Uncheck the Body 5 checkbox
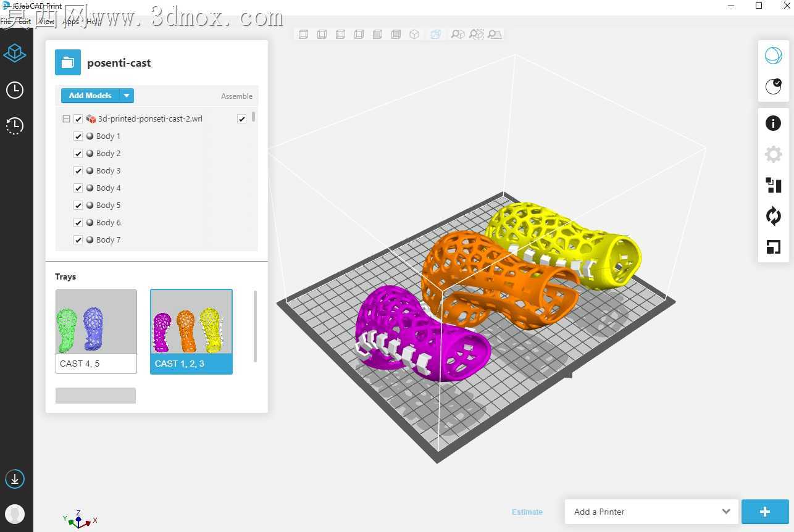This screenshot has height=532, width=794. (x=78, y=206)
